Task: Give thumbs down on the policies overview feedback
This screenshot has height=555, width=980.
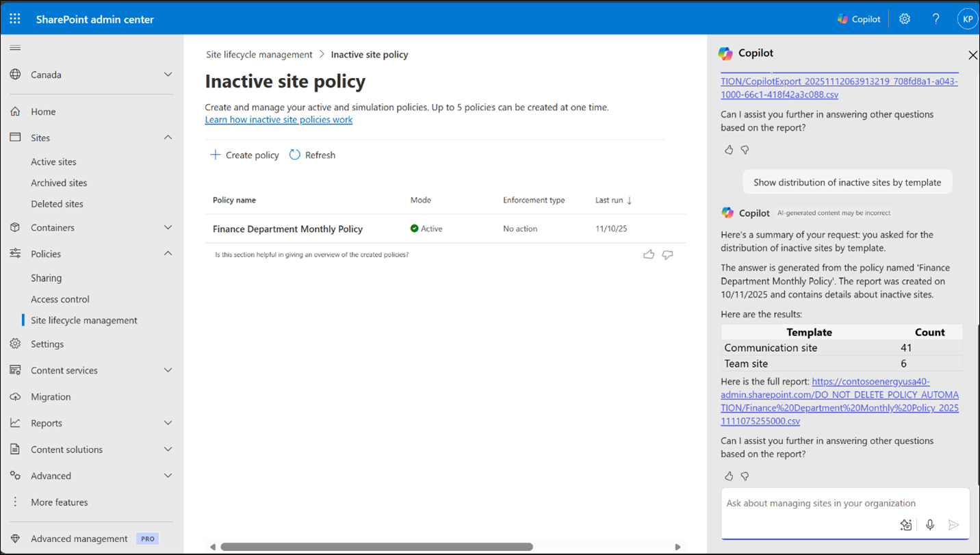Action: click(667, 254)
